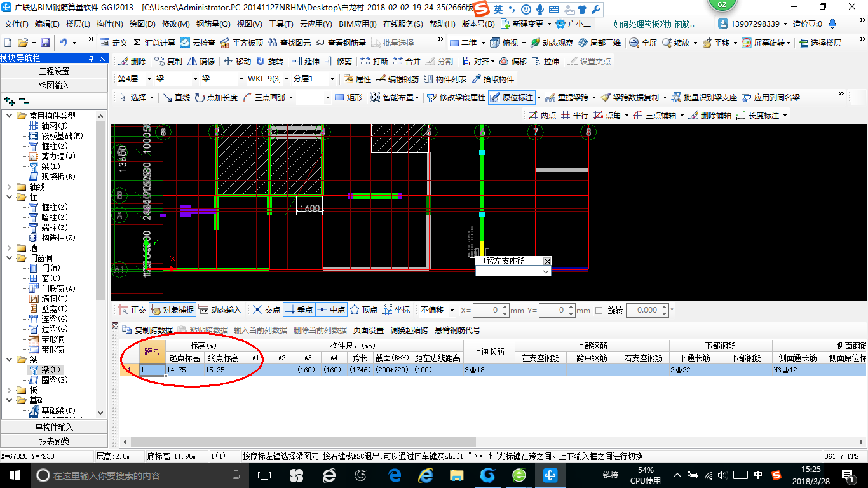Click 复制跨数据 button

click(x=148, y=330)
